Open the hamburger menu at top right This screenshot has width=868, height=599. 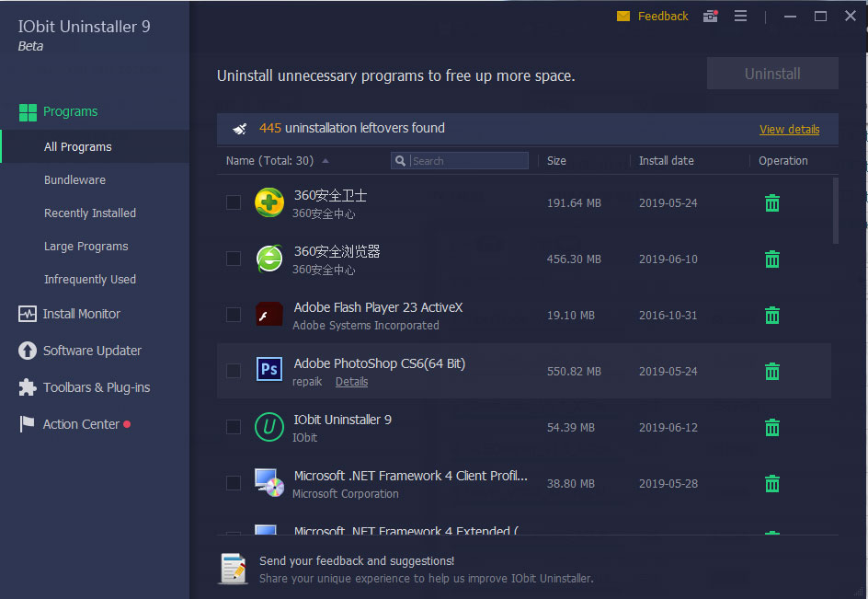740,16
